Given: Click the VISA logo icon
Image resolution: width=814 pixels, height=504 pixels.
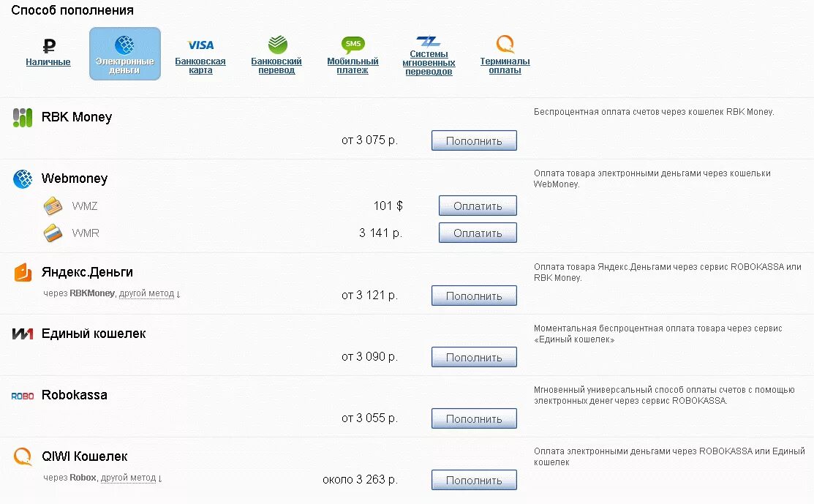Looking at the screenshot, I should pyautogui.click(x=200, y=45).
